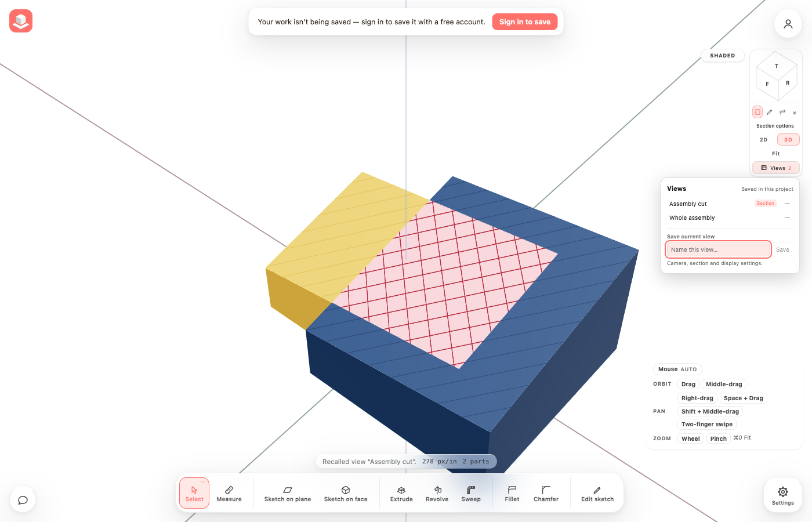Save the current view

pyautogui.click(x=782, y=250)
